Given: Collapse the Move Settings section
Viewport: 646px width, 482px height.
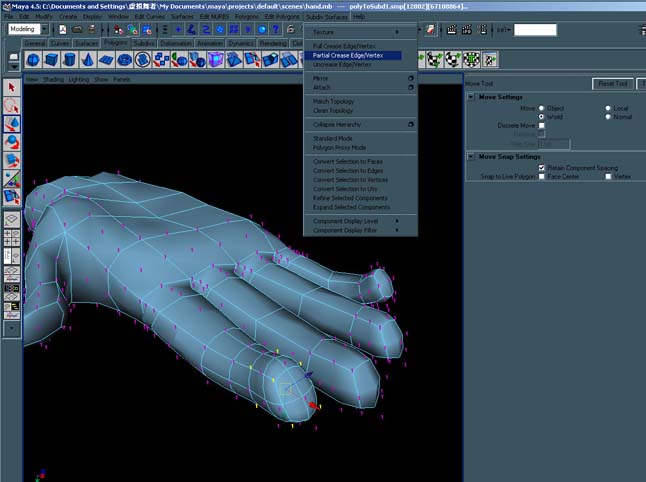Looking at the screenshot, I should tap(472, 97).
